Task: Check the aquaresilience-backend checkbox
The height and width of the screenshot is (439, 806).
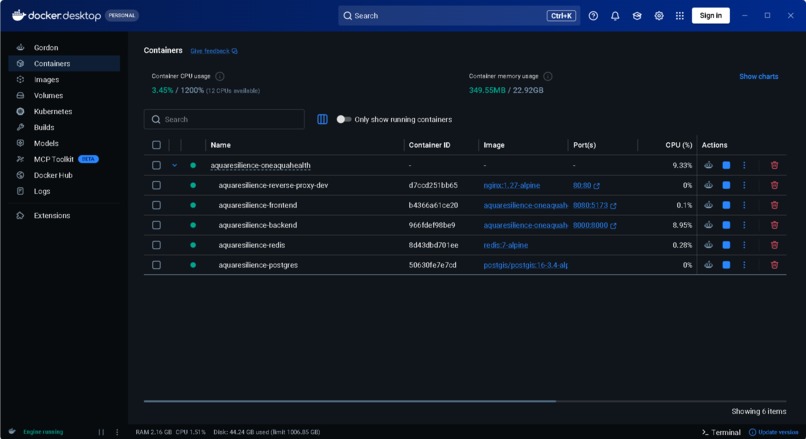Action: [156, 225]
